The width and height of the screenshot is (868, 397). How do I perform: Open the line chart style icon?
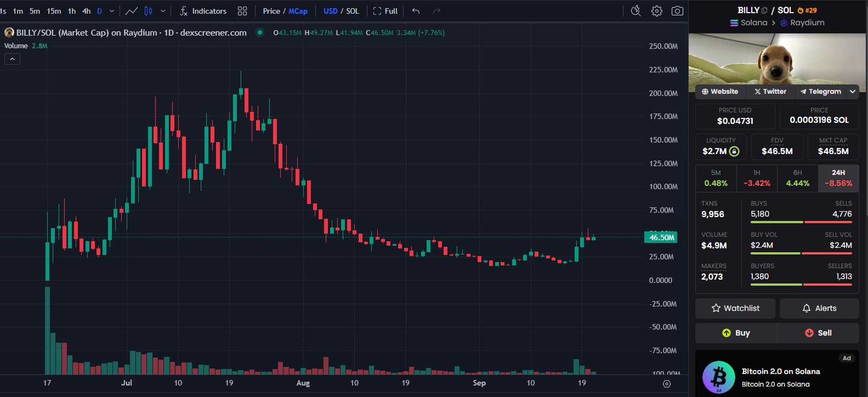pyautogui.click(x=132, y=11)
